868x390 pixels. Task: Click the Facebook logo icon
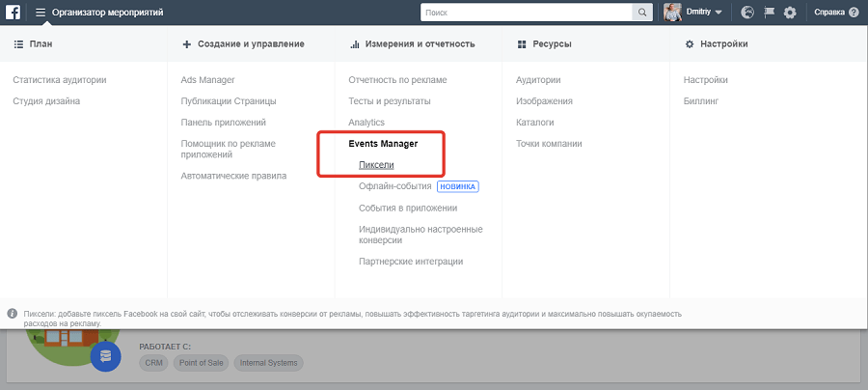(13, 13)
